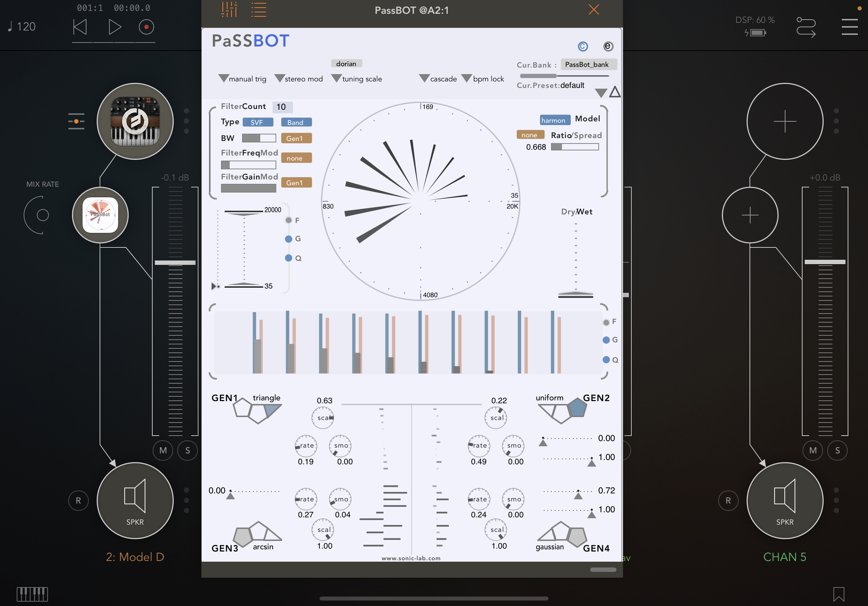868x606 pixels.
Task: Adjust the BW slider bar
Action: [x=259, y=138]
